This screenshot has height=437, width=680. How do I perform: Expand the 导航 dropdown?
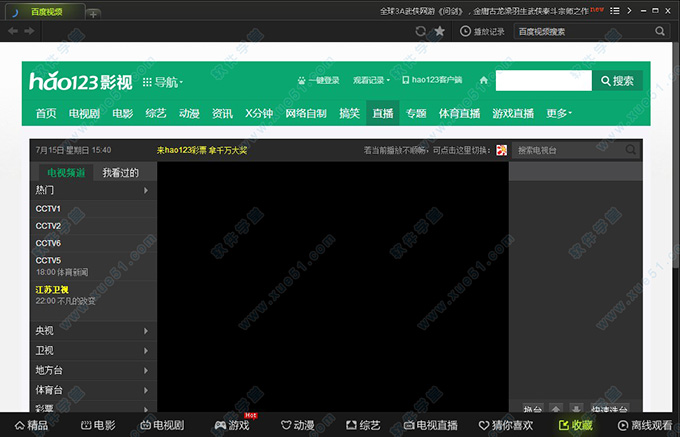click(x=163, y=82)
